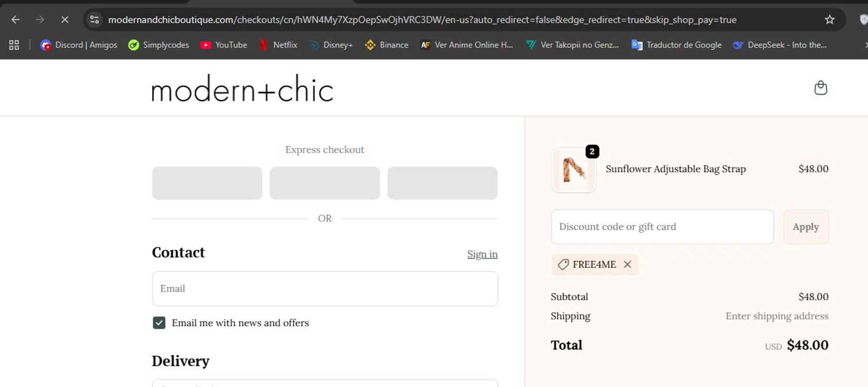Open Ver Anime Online bookmark
This screenshot has width=868, height=387.
(x=466, y=45)
